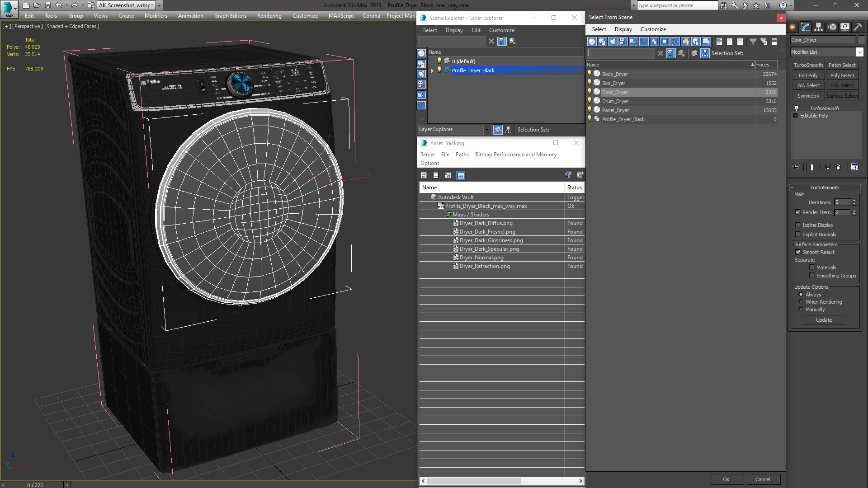The image size is (868, 488).
Task: Click Select None icon in Select From Scene
Action: coord(730,42)
